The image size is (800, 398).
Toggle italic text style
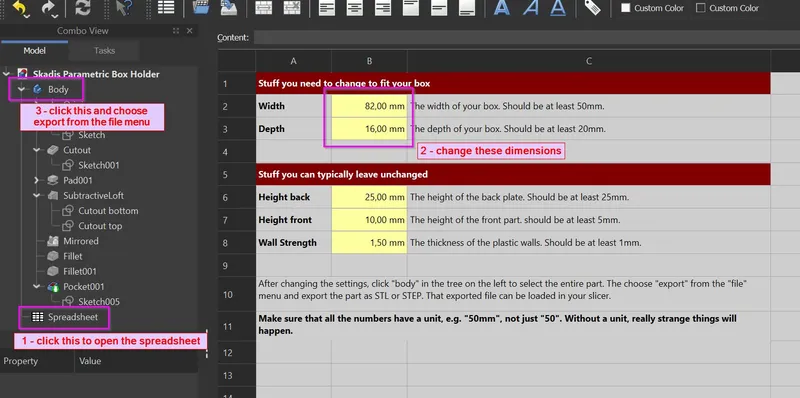tap(531, 8)
